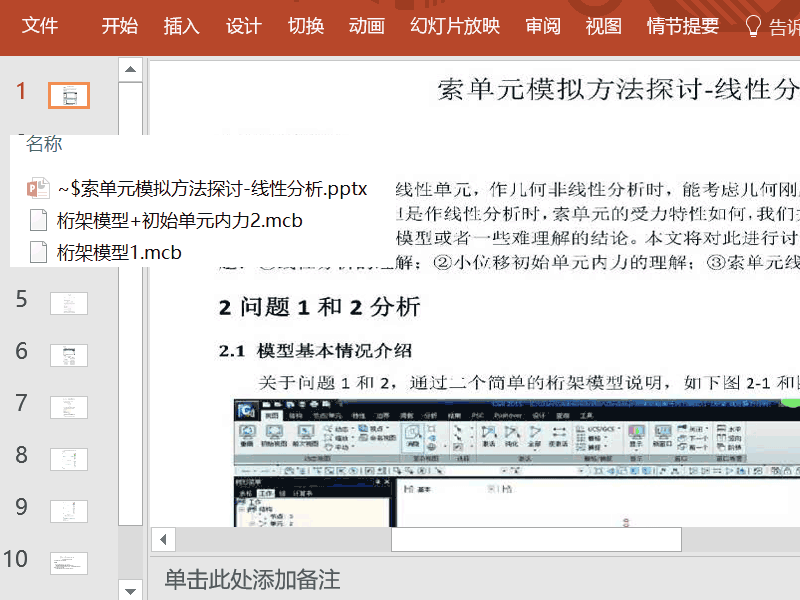Open the 文件 menu

click(40, 26)
